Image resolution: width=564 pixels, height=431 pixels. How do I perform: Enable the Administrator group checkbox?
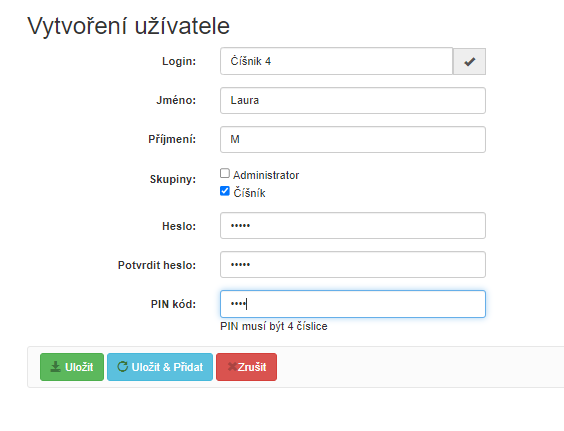(x=225, y=173)
